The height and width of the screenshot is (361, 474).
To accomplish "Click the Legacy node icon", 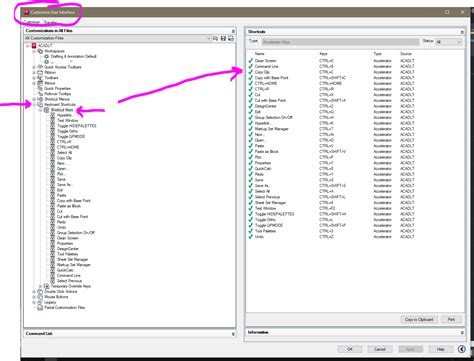I will coord(40,302).
